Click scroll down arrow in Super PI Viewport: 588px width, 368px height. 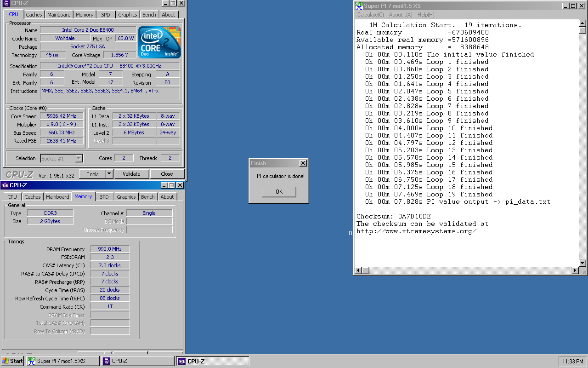(x=582, y=263)
